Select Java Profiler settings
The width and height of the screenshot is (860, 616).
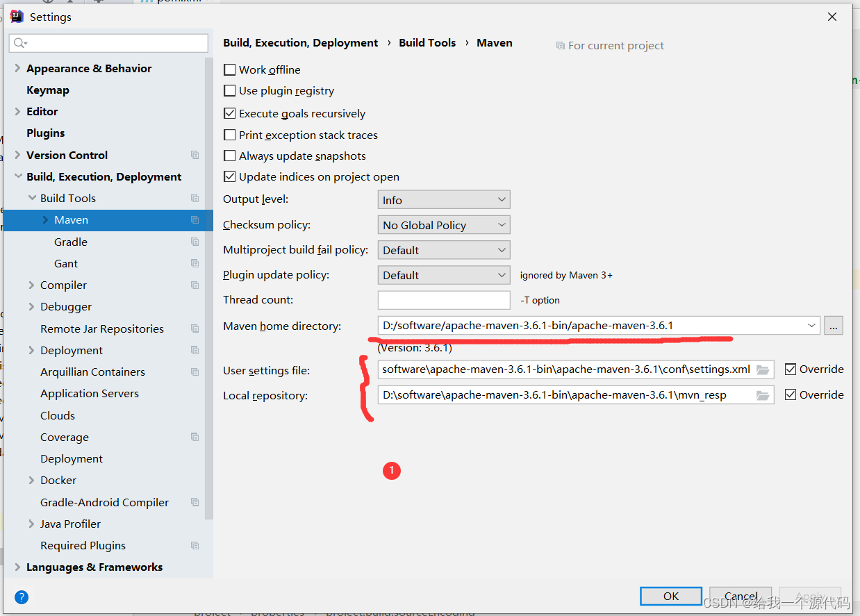[70, 524]
